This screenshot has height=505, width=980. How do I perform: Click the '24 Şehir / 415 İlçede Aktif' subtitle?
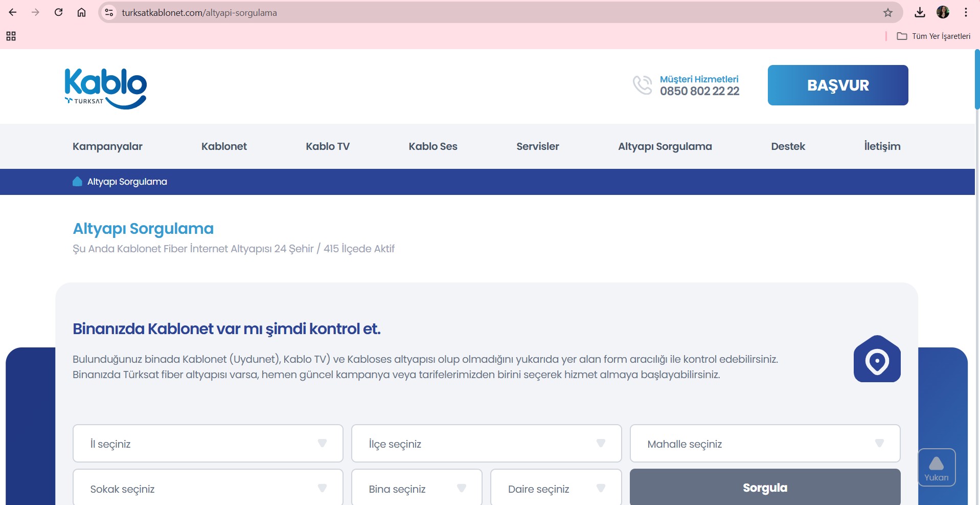pyautogui.click(x=334, y=249)
